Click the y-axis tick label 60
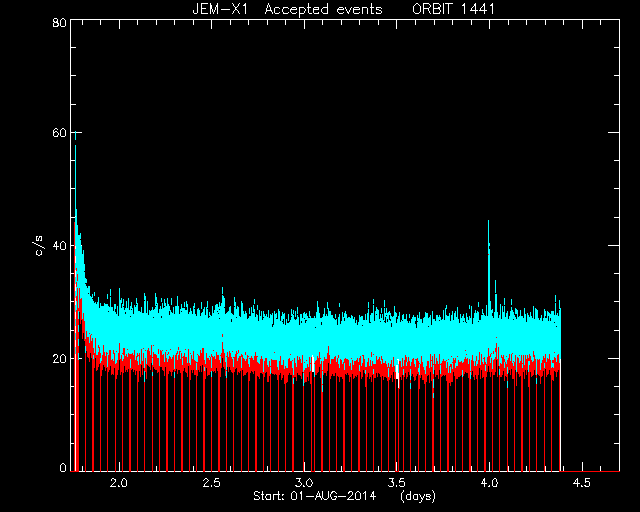 tap(59, 133)
